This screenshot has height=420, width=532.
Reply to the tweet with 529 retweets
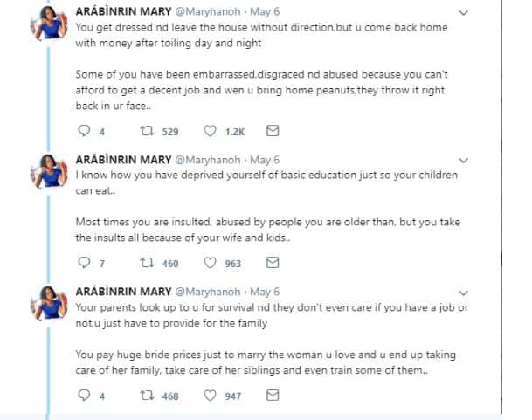click(85, 131)
